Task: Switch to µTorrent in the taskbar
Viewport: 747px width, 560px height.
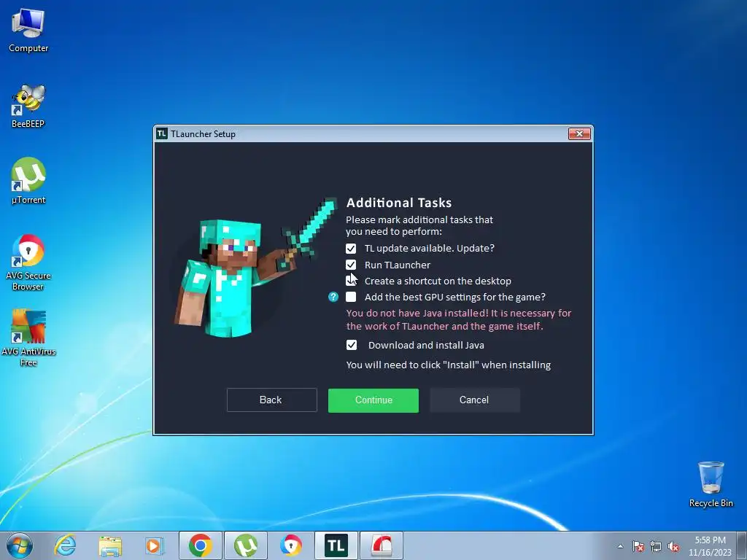Action: click(x=246, y=545)
